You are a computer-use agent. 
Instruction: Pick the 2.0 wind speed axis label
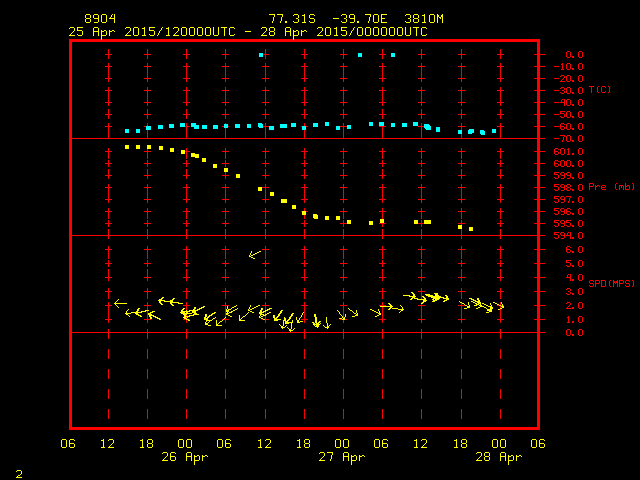tap(574, 306)
